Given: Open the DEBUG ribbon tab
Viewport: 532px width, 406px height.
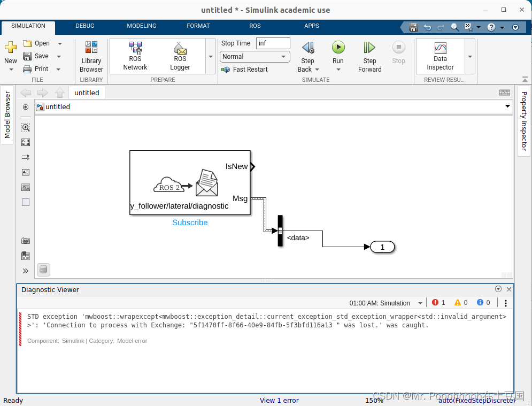Looking at the screenshot, I should (84, 26).
